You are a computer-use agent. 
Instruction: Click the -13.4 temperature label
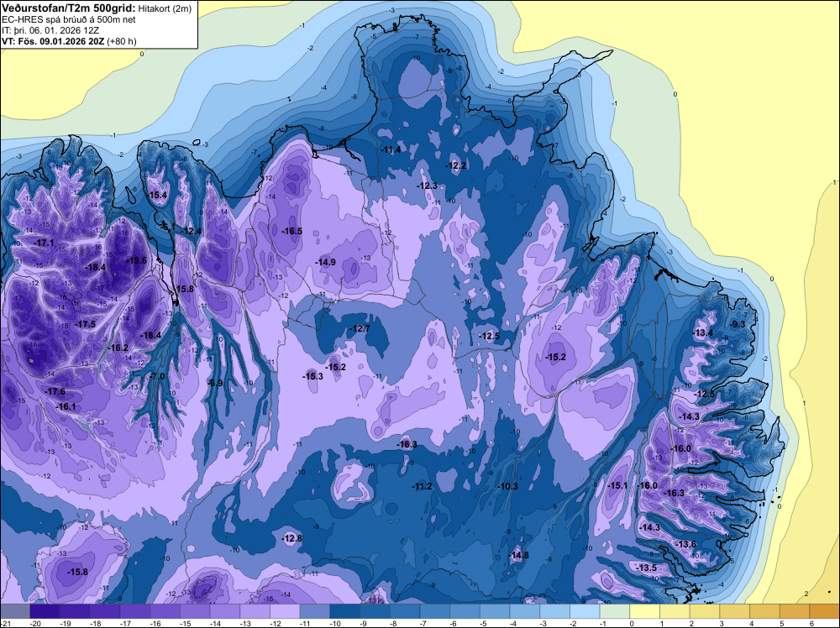[x=703, y=332]
